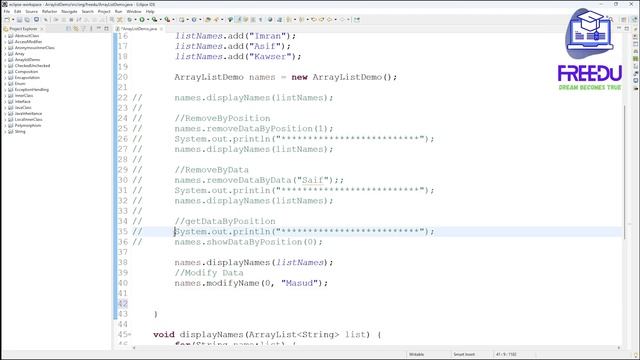Click the horizontal scrollbar right arrow
Viewport: 640px width, 360px height.
619,348
